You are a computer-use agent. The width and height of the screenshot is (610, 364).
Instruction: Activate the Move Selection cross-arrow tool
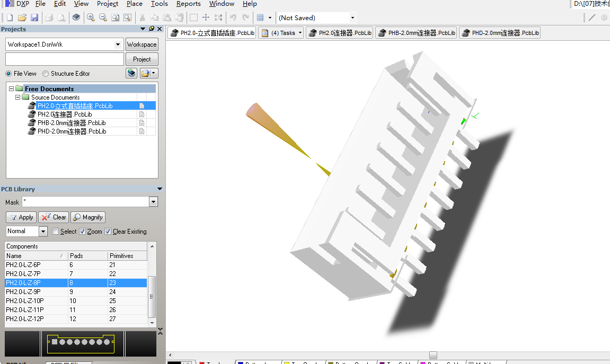pyautogui.click(x=206, y=17)
